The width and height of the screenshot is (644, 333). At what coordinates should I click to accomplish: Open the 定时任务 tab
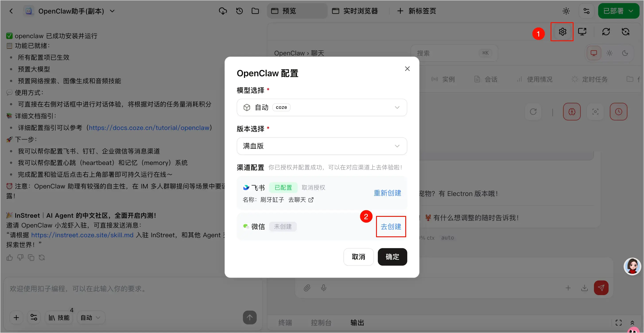point(590,79)
